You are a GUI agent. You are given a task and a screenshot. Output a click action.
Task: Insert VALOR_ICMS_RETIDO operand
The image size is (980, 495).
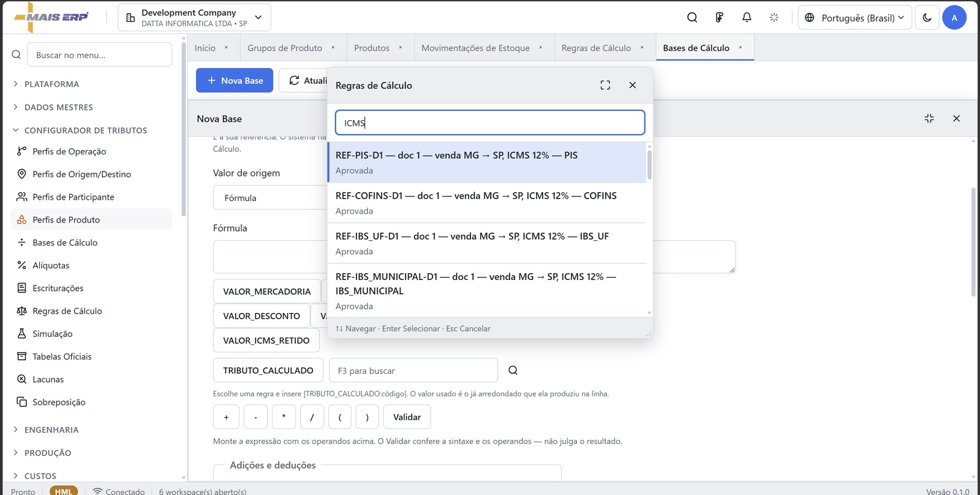click(266, 341)
